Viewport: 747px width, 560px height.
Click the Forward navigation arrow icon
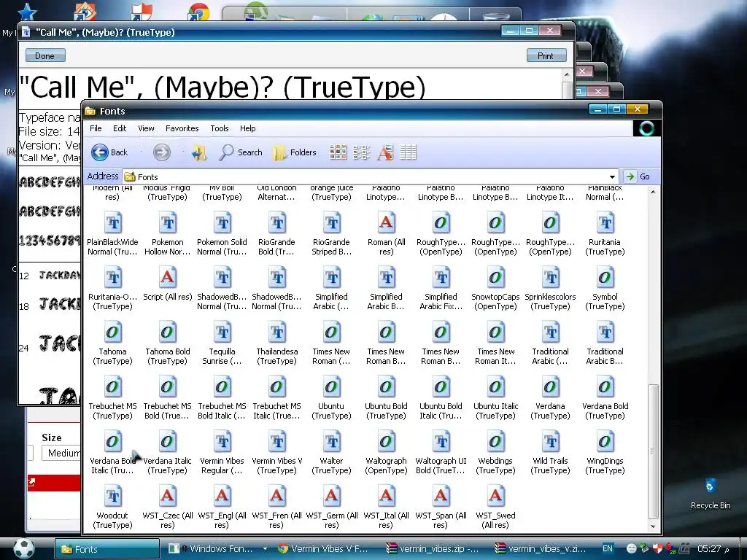point(161,152)
